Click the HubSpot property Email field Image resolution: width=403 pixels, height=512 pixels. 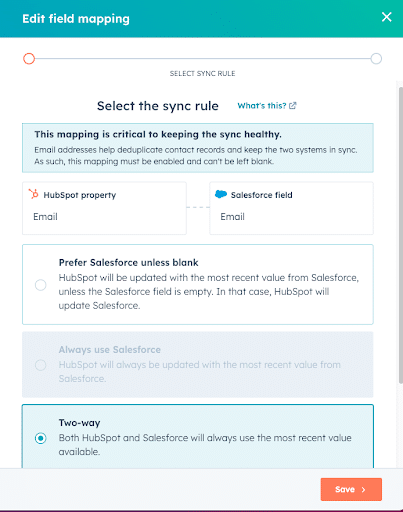(104, 208)
